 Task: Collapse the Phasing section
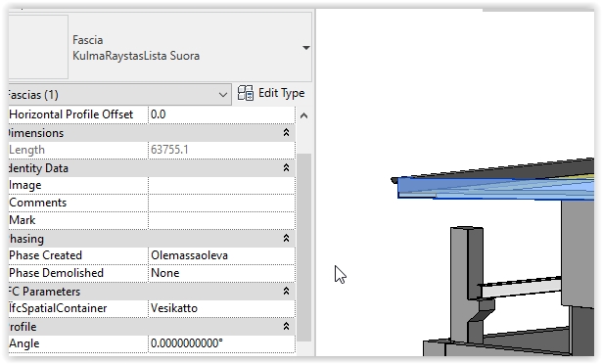coord(286,239)
